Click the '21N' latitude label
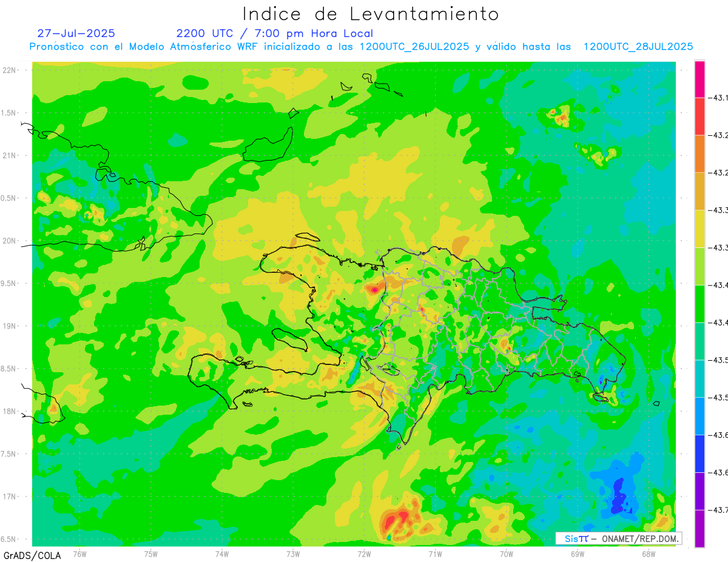728x562 pixels. [x=10, y=156]
